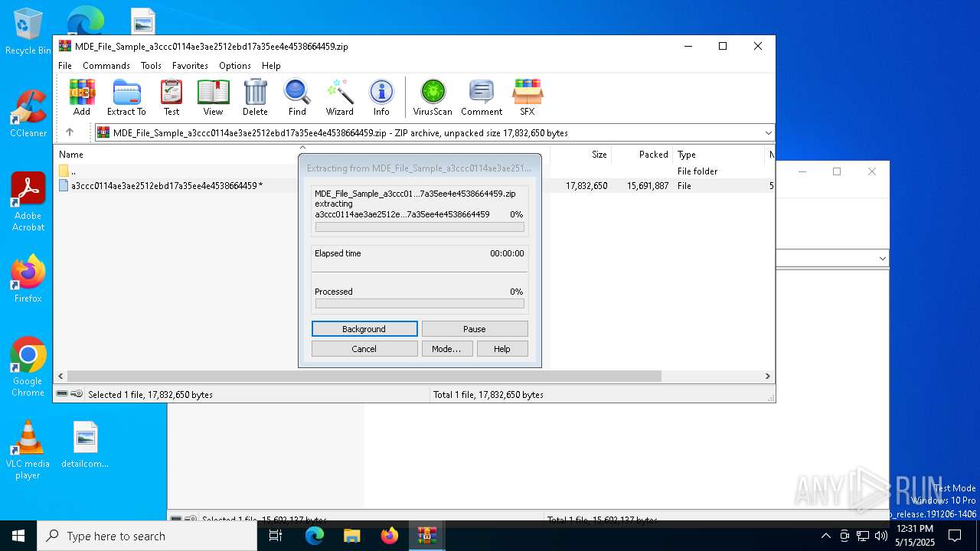Send extraction to Background
The image size is (980, 551).
click(364, 329)
